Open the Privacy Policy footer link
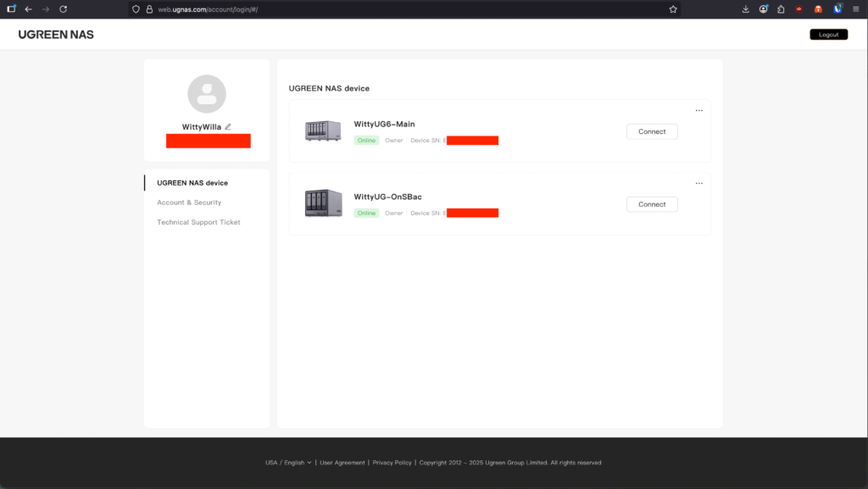This screenshot has height=489, width=868. 392,463
